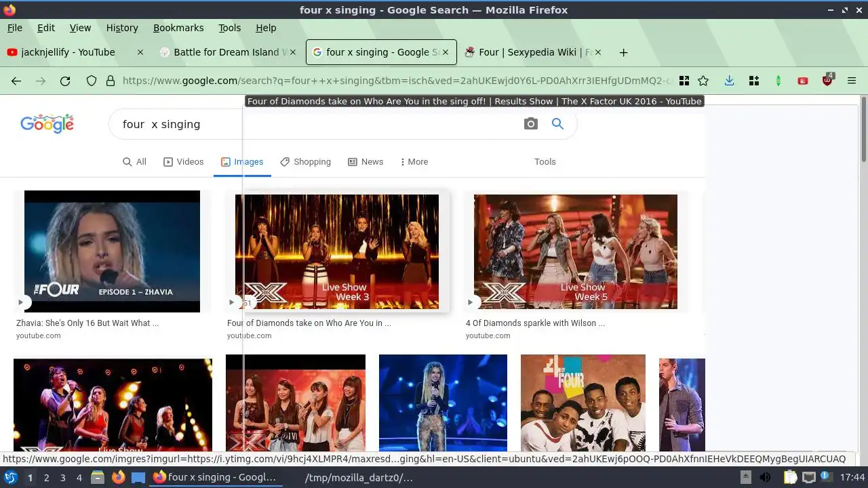Click the Google logo
The height and width of the screenshot is (488, 868).
47,123
